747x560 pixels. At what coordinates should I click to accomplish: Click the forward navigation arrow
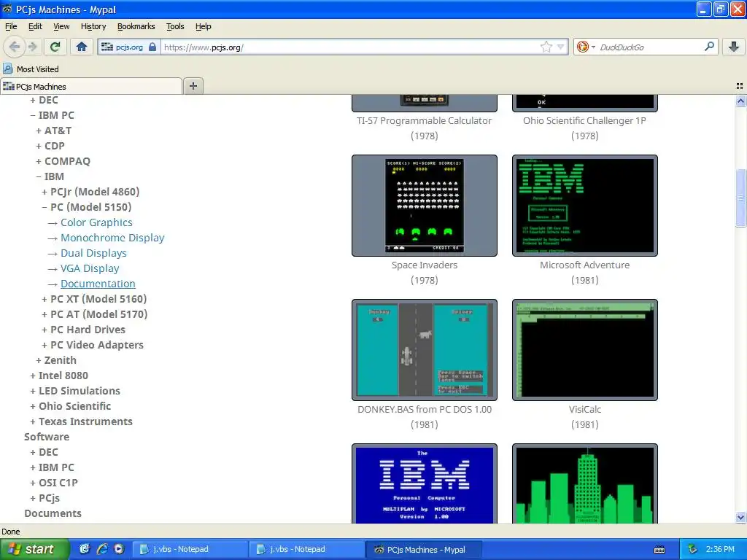[32, 47]
